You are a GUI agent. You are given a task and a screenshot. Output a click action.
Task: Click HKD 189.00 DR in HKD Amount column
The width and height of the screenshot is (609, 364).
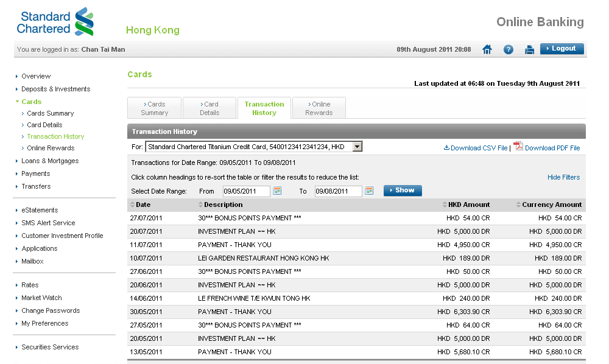coord(466,258)
